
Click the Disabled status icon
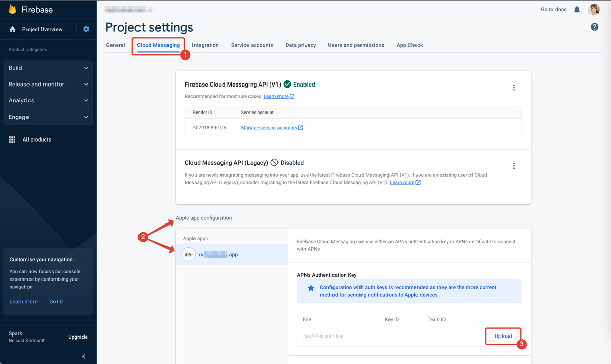274,163
